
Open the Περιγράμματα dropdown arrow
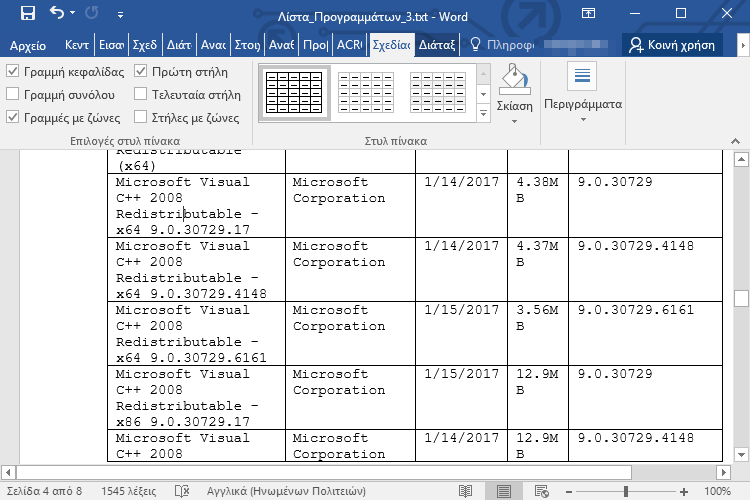(583, 120)
